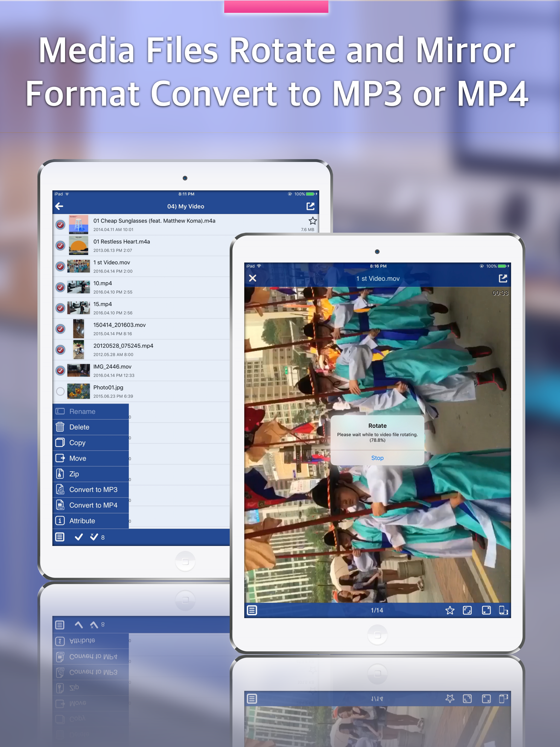Open the share menu in the video player
This screenshot has height=747, width=560.
point(503,278)
